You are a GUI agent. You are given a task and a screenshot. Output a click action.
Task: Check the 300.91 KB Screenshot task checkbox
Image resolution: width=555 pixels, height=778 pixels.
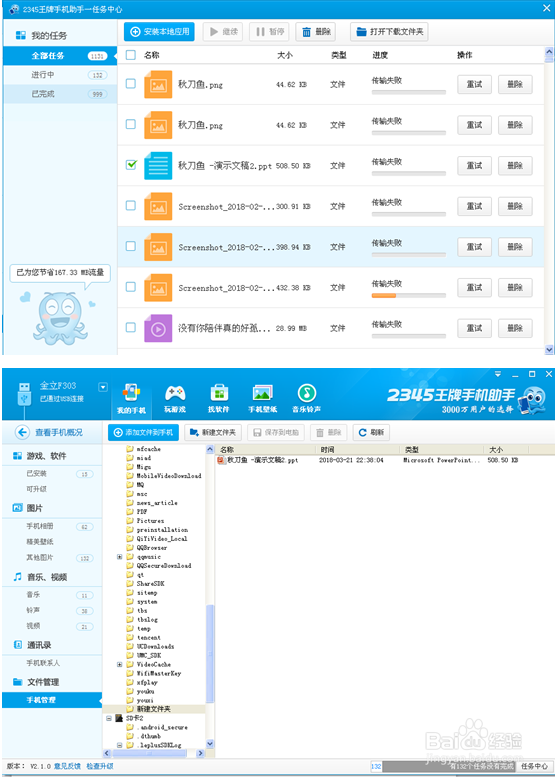click(130, 205)
